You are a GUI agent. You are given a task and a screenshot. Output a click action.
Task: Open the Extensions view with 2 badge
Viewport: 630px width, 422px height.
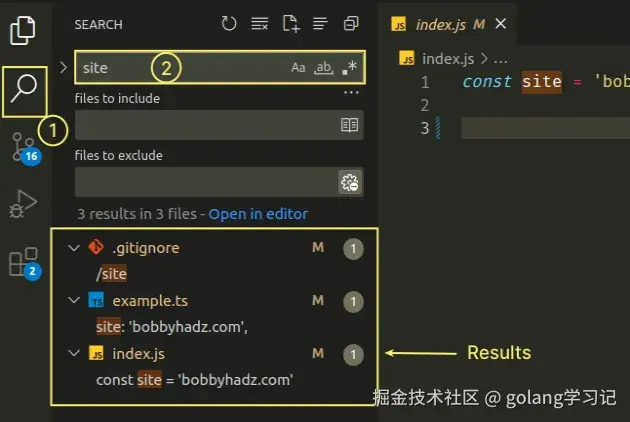coord(24,263)
